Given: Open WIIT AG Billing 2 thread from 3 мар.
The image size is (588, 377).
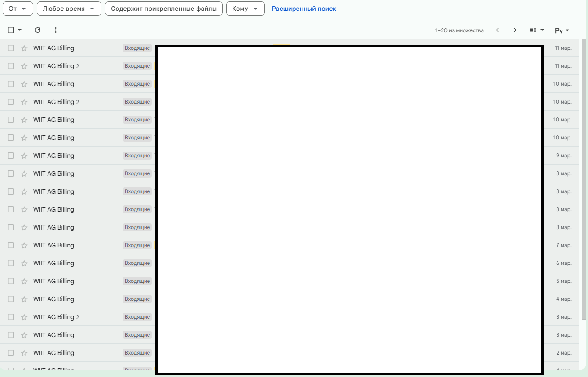Looking at the screenshot, I should pyautogui.click(x=289, y=317).
